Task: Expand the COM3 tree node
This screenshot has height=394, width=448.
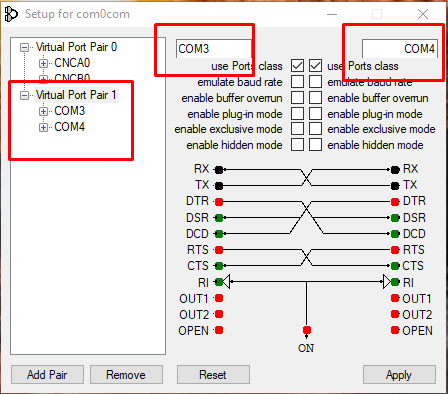Action: 43,111
